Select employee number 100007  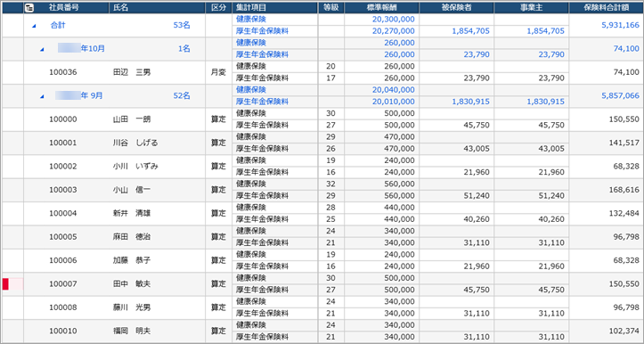coord(63,284)
